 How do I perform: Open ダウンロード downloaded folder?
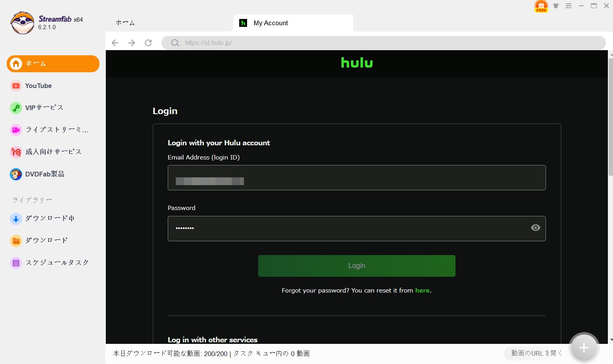[53, 240]
